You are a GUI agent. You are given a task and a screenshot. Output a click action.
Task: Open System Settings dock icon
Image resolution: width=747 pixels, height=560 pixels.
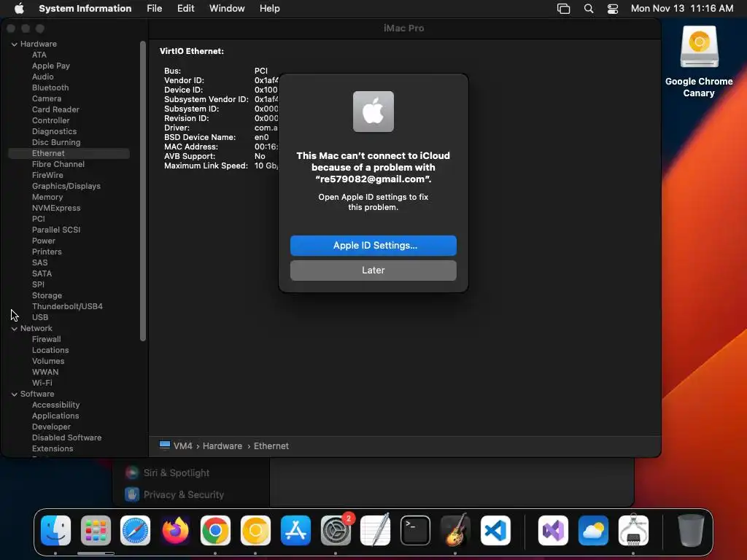[x=336, y=530]
